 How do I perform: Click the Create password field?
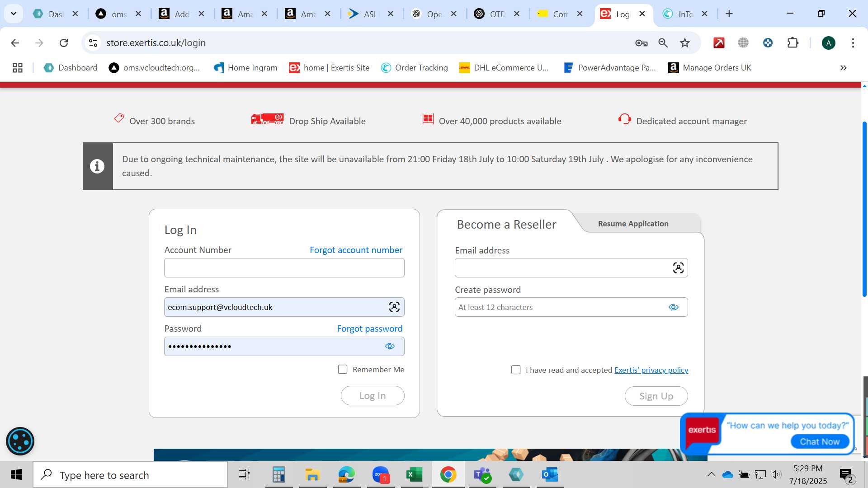[571, 307]
